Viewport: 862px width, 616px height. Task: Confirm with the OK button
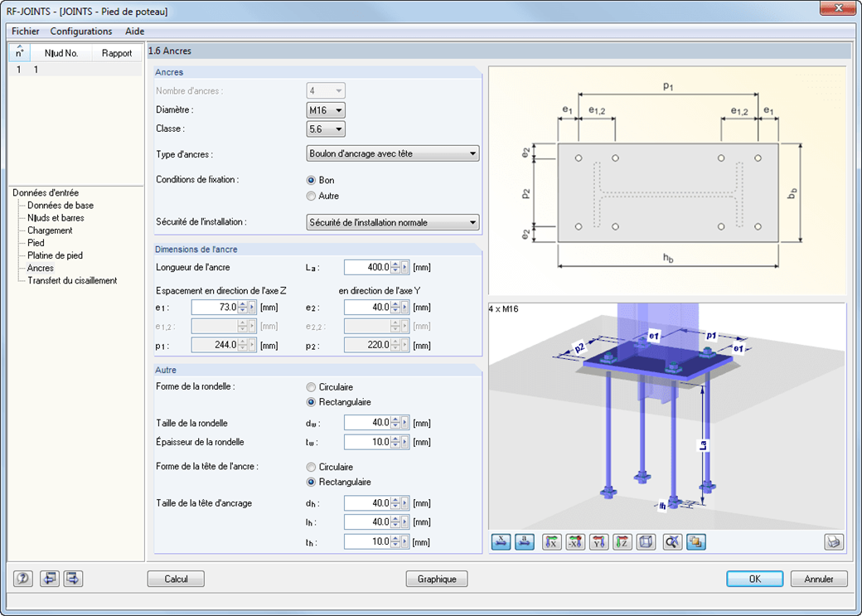pos(755,579)
